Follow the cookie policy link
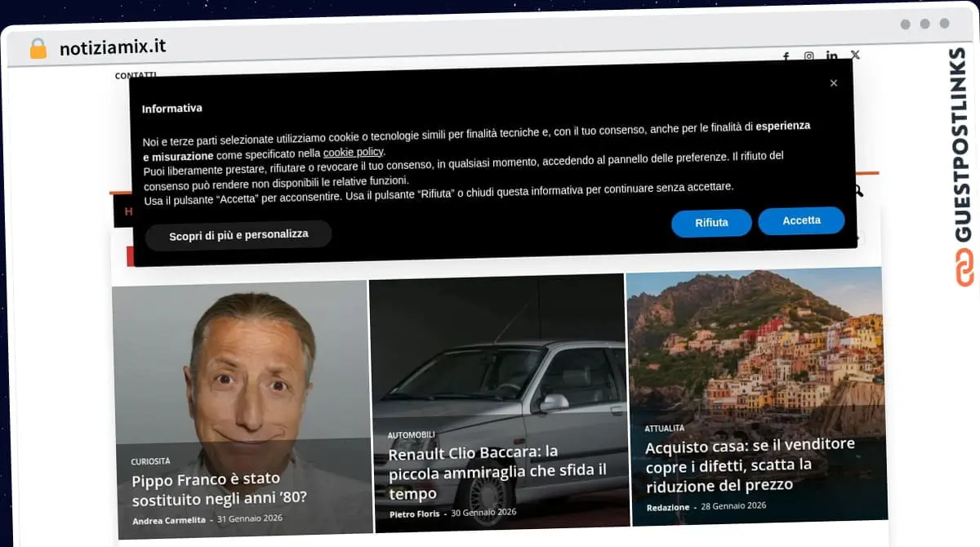 pos(353,153)
